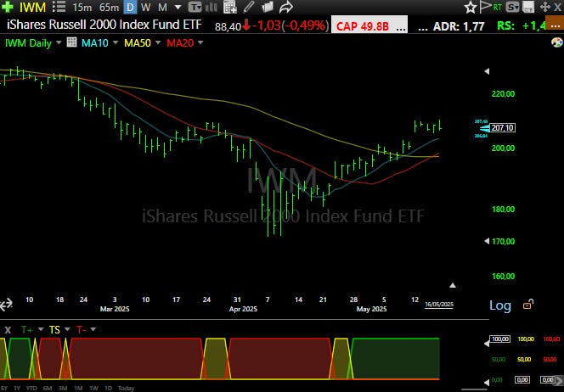The image size is (564, 392).
Task: Click the save chart disk icon
Action: [528, 7]
